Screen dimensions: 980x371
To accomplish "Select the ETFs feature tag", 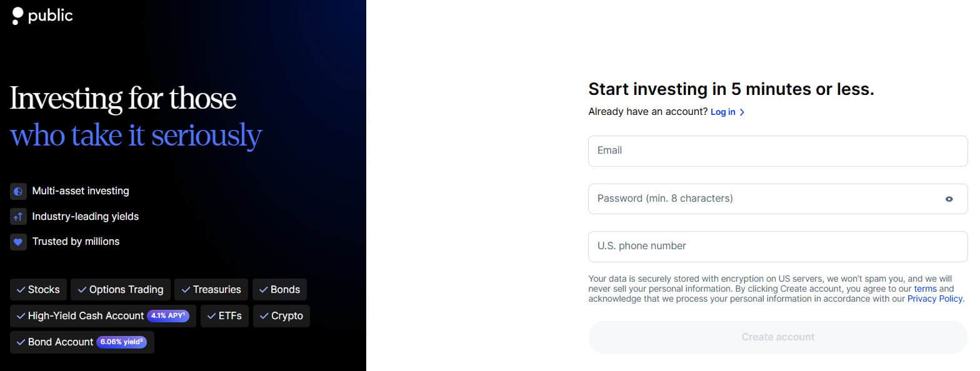I will (224, 316).
